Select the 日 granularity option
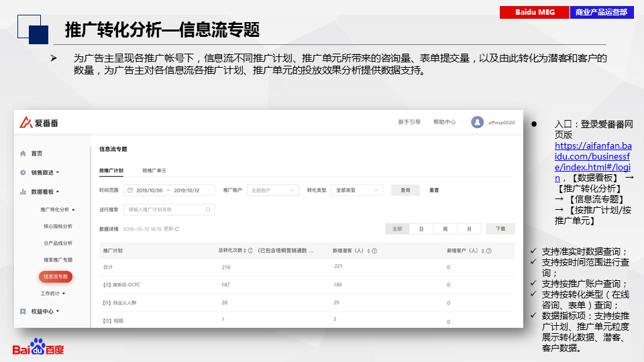Viewport: 644px width, 362px height. pyautogui.click(x=421, y=229)
